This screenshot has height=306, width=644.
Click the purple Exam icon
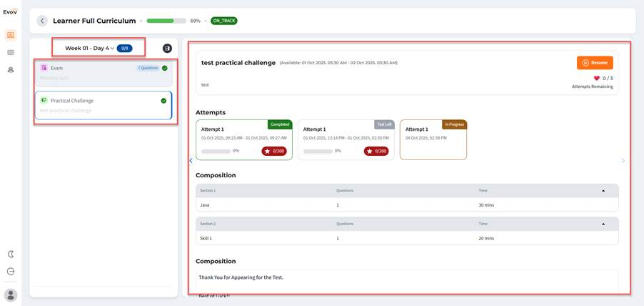click(x=44, y=68)
